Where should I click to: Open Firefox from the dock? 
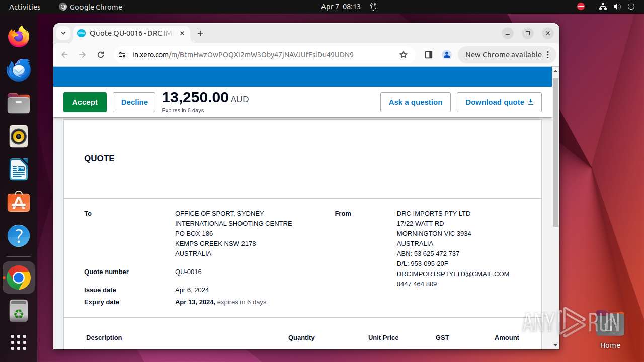pos(19,37)
